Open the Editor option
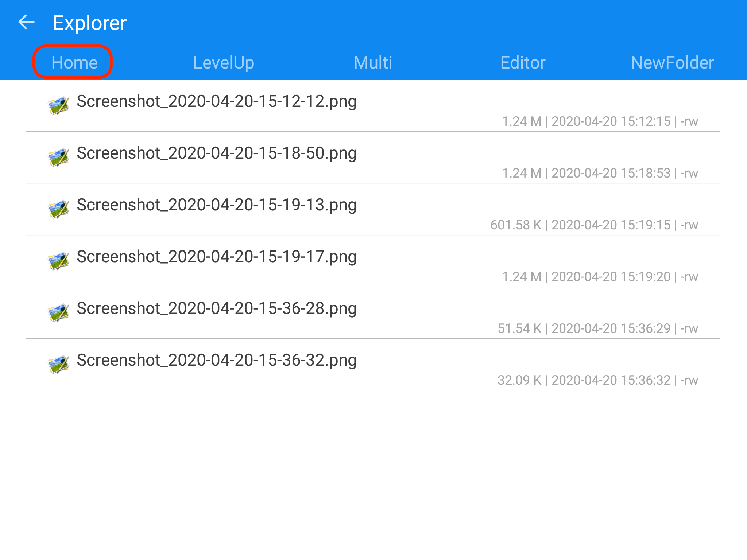This screenshot has height=560, width=747. 523,62
